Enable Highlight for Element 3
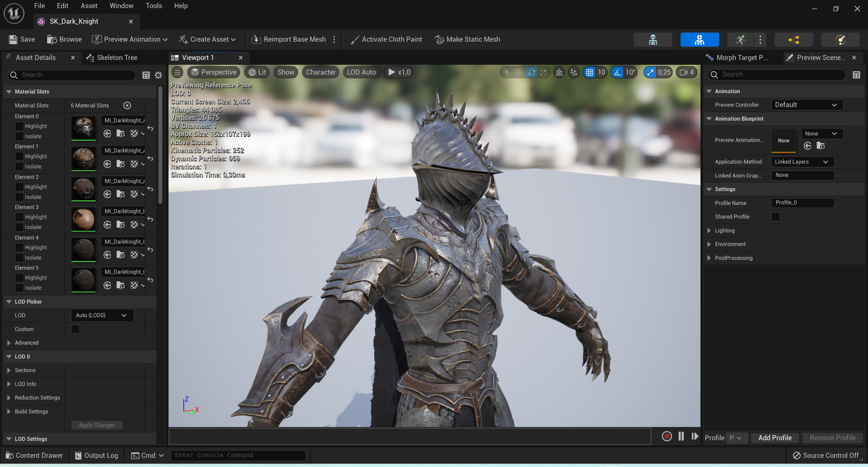This screenshot has height=467, width=868. point(20,217)
